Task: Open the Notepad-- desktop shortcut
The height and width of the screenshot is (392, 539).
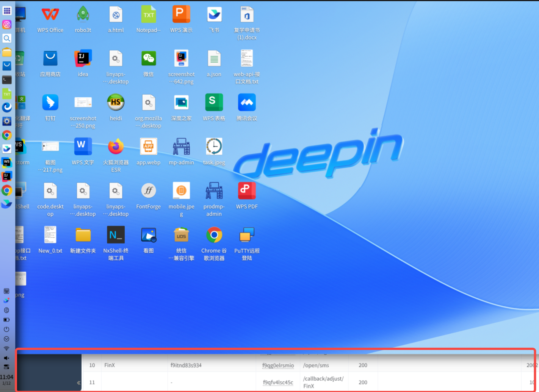Action: (149, 20)
